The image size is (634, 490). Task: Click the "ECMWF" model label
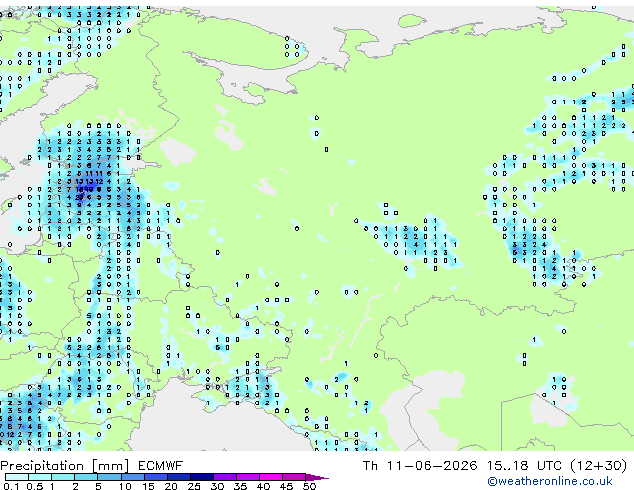click(161, 466)
